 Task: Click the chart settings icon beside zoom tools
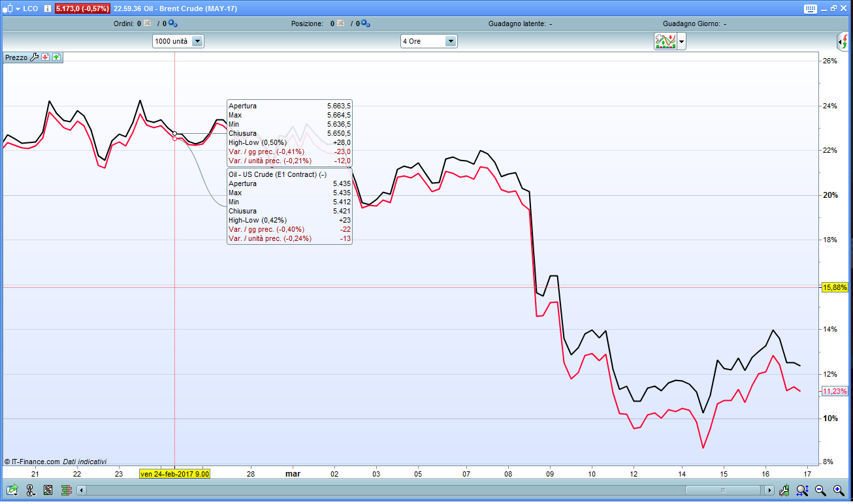pos(784,490)
